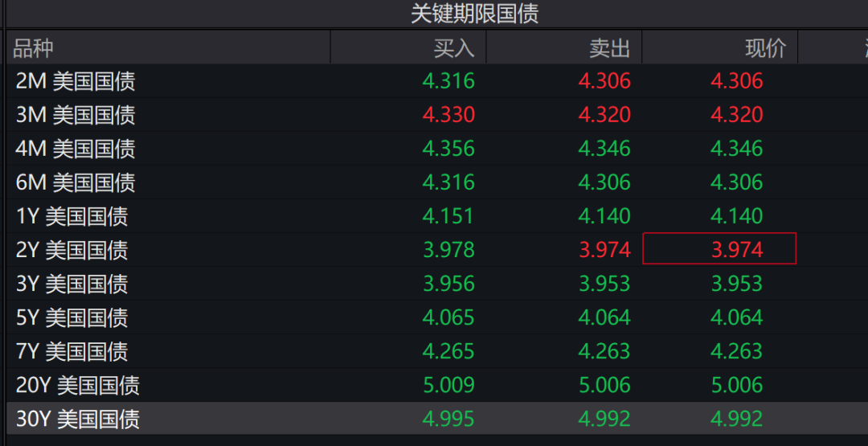This screenshot has width=868, height=446.
Task: Click the 买入 column header
Action: (453, 48)
